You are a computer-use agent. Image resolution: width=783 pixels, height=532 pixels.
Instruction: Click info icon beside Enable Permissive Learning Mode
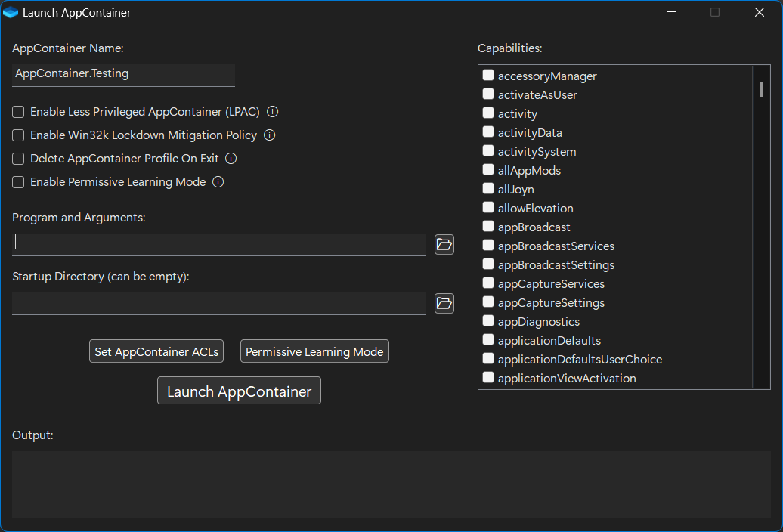[x=218, y=182]
